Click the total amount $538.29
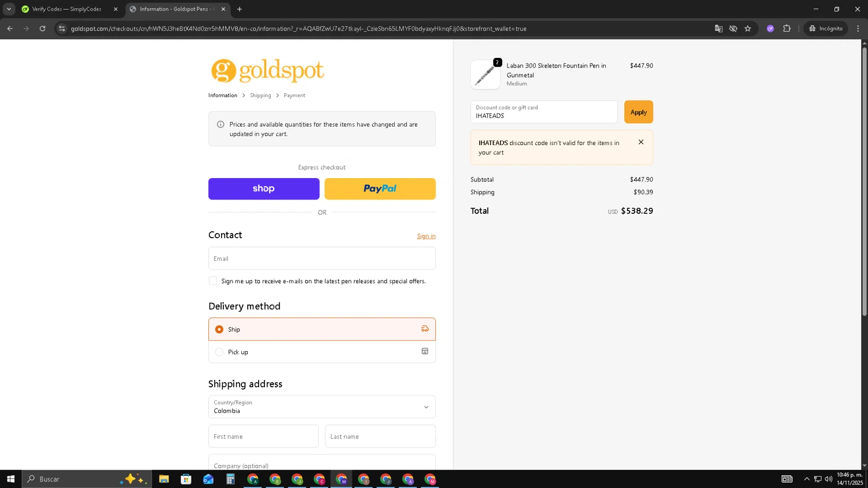This screenshot has height=488, width=868. [x=637, y=211]
